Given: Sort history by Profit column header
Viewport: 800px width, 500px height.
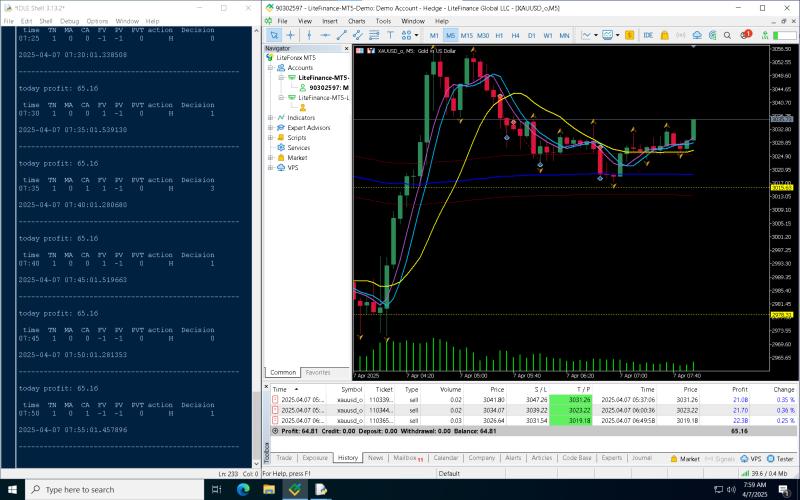Looking at the screenshot, I should pyautogui.click(x=739, y=389).
